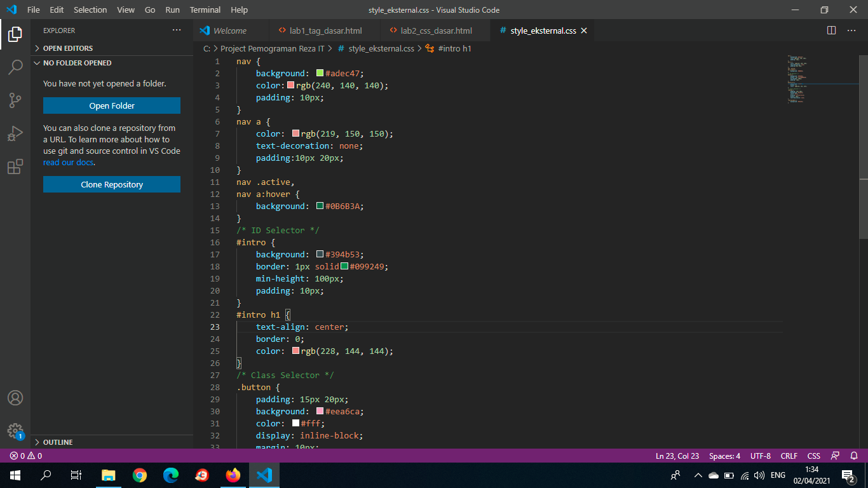This screenshot has height=488, width=868.
Task: Open the Windows action center notifications
Action: [848, 475]
